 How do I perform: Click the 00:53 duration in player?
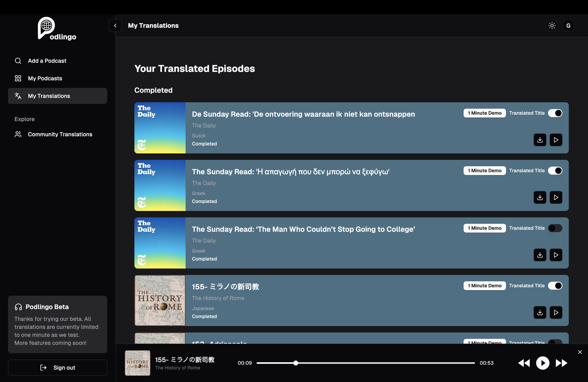(486, 363)
